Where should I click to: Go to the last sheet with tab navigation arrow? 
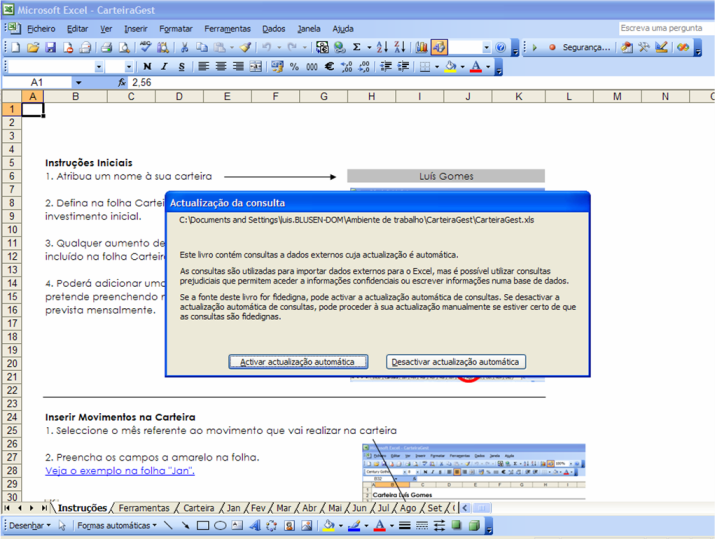coord(44,508)
